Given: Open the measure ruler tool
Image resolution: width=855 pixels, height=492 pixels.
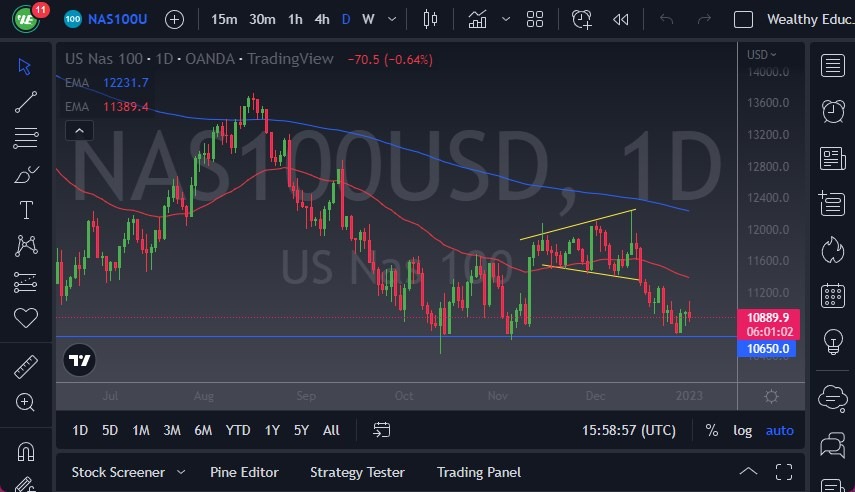Looking at the screenshot, I should (27, 367).
